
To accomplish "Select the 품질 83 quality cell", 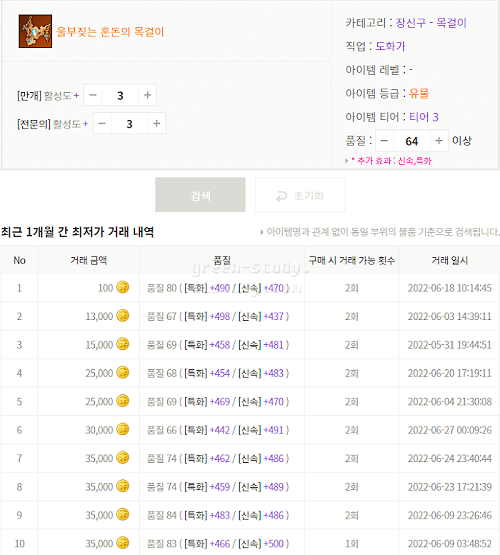I will point(222,543).
